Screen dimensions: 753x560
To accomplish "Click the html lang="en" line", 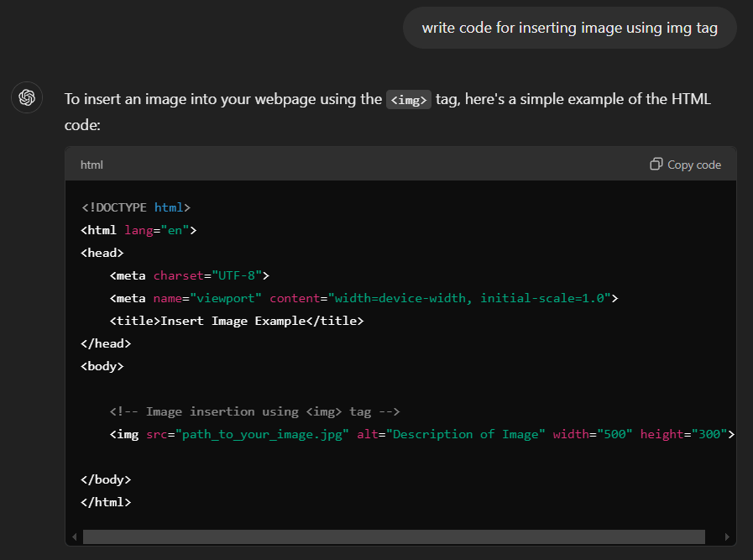I will click(139, 229).
